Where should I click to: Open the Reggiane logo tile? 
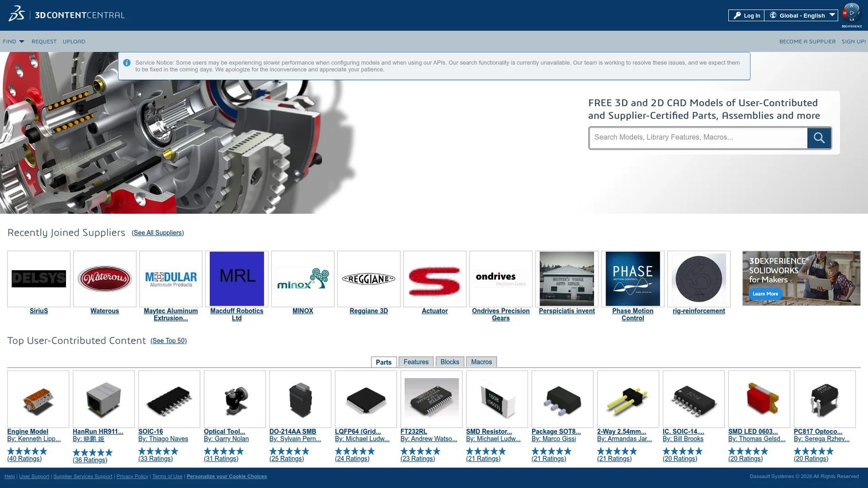coord(369,279)
